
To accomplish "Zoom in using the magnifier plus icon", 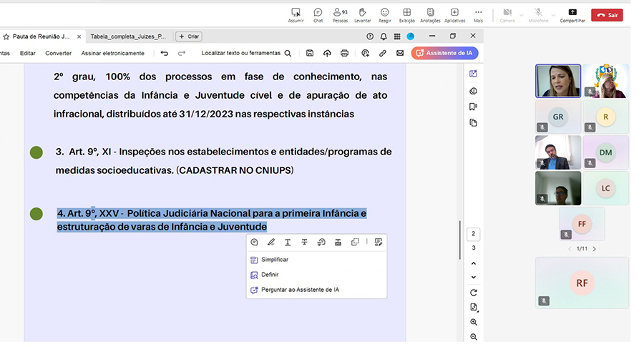I will pos(474,323).
